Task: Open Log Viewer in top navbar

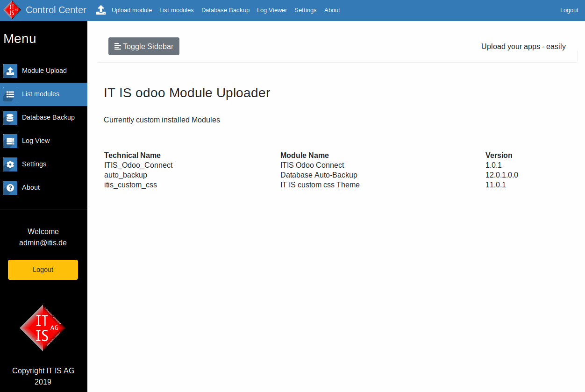Action: tap(272, 10)
